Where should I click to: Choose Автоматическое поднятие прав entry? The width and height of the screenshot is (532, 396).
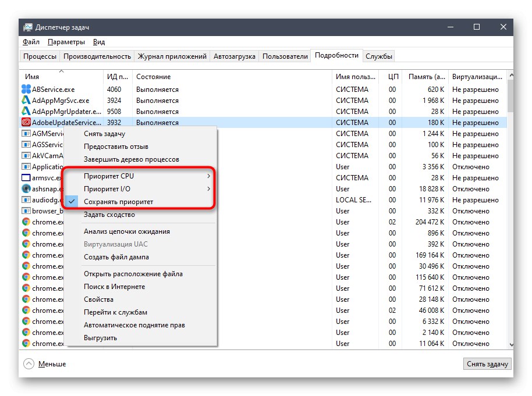[x=140, y=325]
